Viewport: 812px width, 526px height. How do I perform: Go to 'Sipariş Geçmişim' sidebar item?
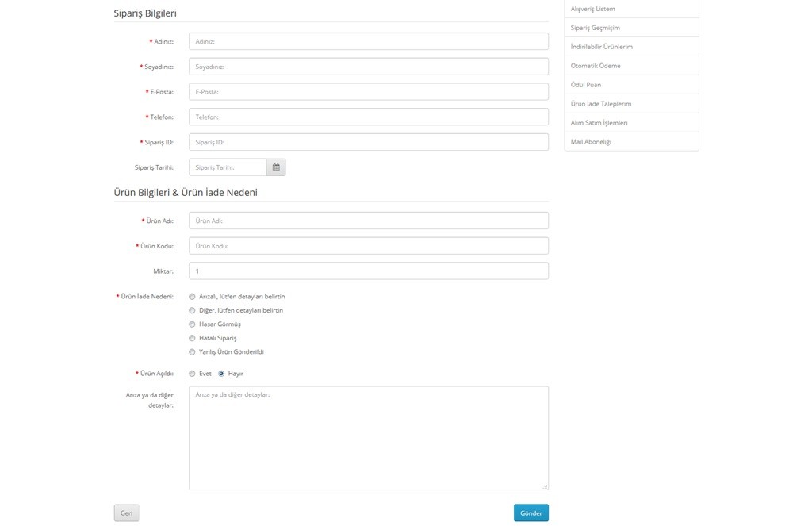[x=595, y=28]
